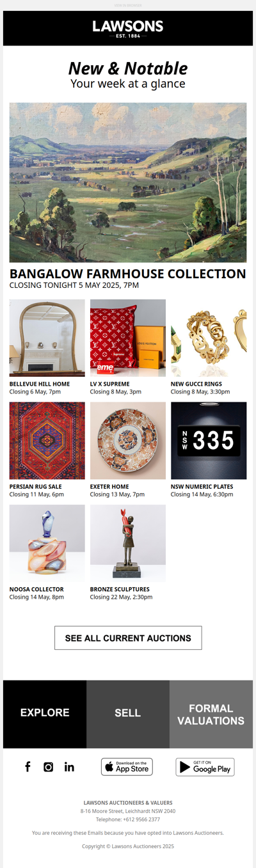Open the Bangalow Farmhouse landscape painting image
The width and height of the screenshot is (256, 868).
[128, 182]
